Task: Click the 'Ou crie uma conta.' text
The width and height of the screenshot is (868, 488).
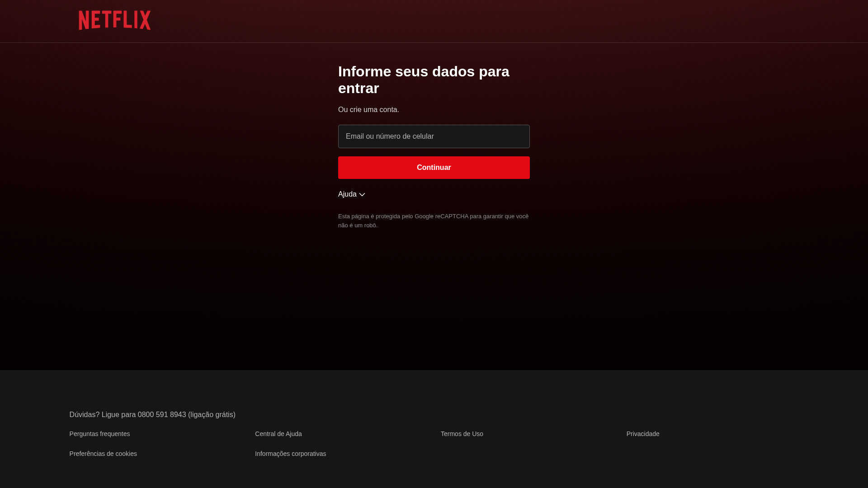Action: (368, 110)
